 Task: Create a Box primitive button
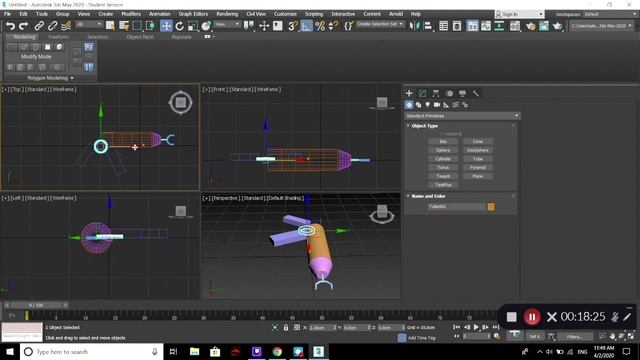[443, 142]
